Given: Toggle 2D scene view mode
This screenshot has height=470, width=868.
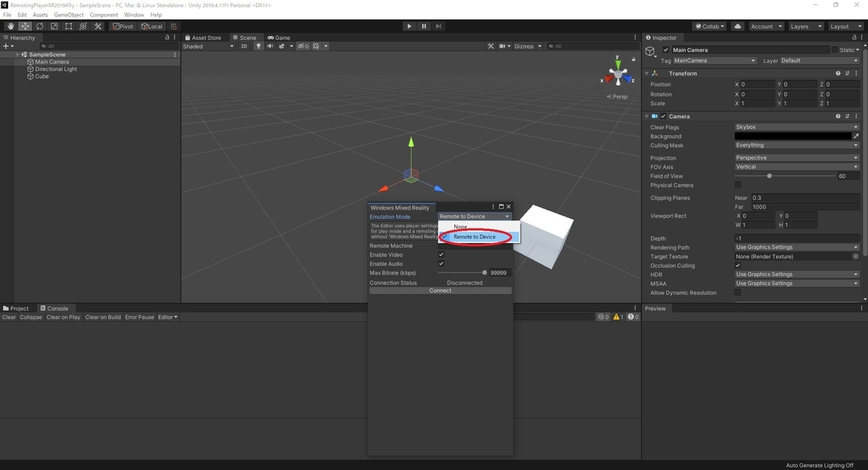Looking at the screenshot, I should coord(244,46).
